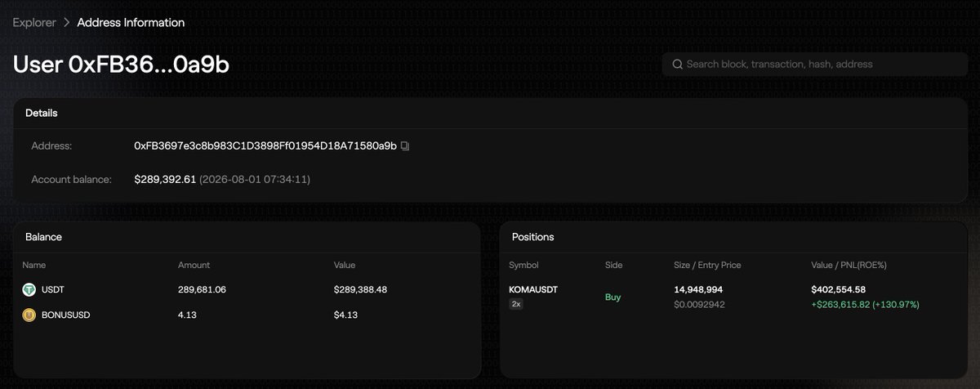Viewport: 980px width, 389px height.
Task: Copy the wallet address with copy icon
Action: click(405, 146)
